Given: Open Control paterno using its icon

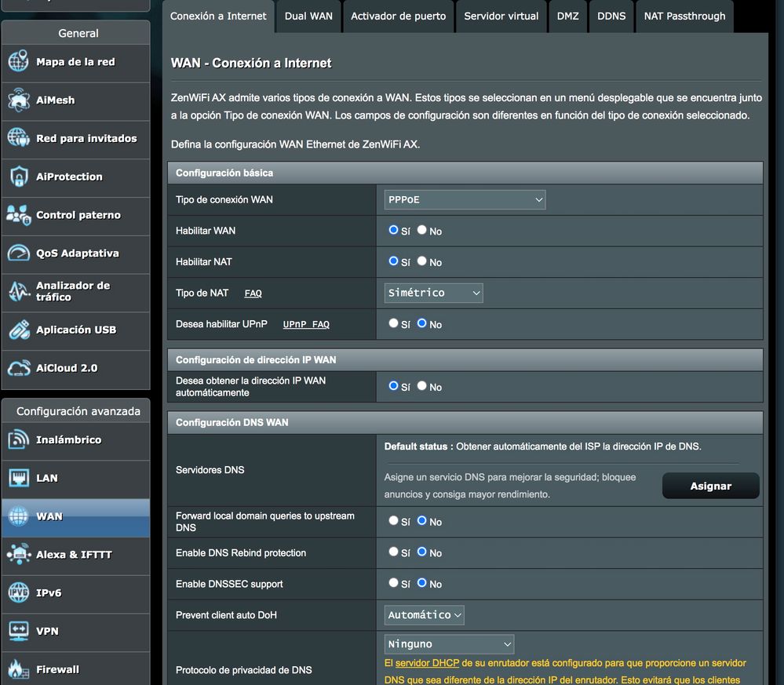Looking at the screenshot, I should click(x=18, y=215).
